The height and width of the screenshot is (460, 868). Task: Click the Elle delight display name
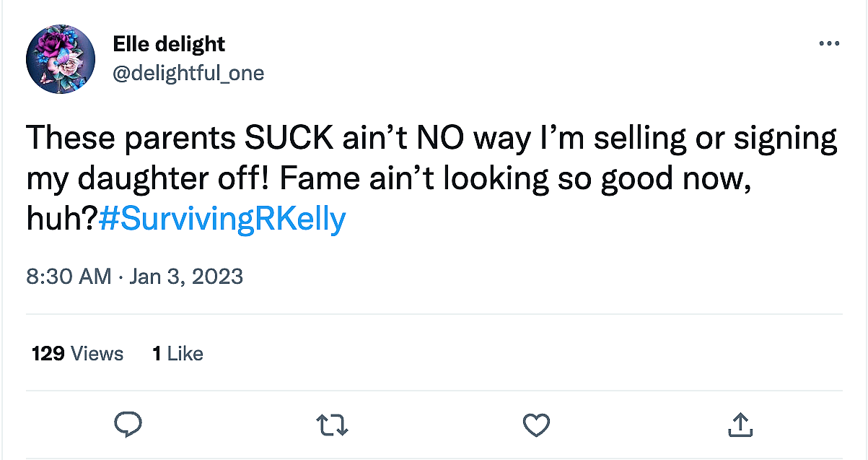(168, 43)
